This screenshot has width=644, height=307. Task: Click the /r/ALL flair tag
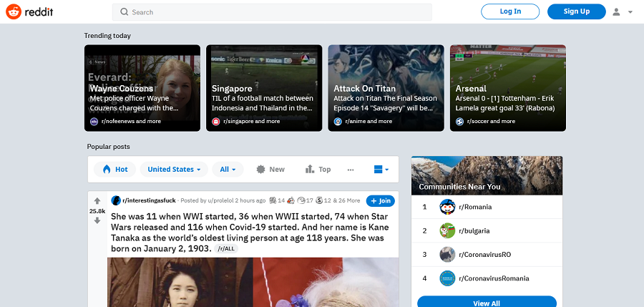226,248
